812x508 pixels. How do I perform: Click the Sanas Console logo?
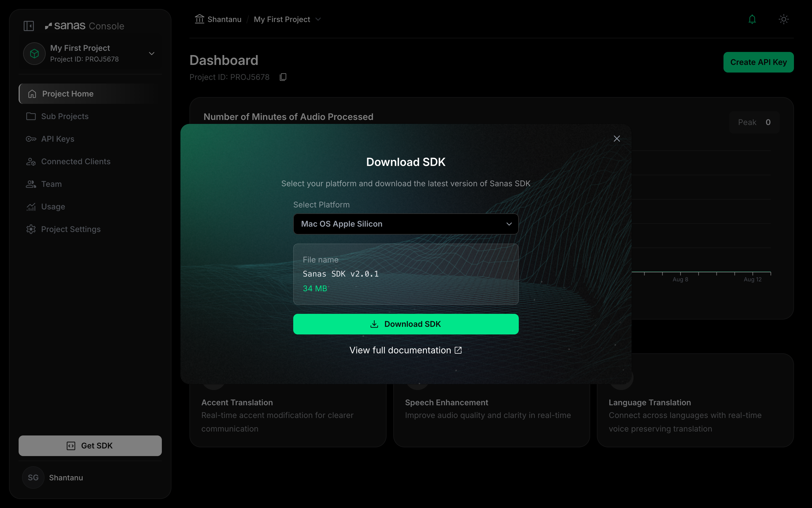coord(85,26)
